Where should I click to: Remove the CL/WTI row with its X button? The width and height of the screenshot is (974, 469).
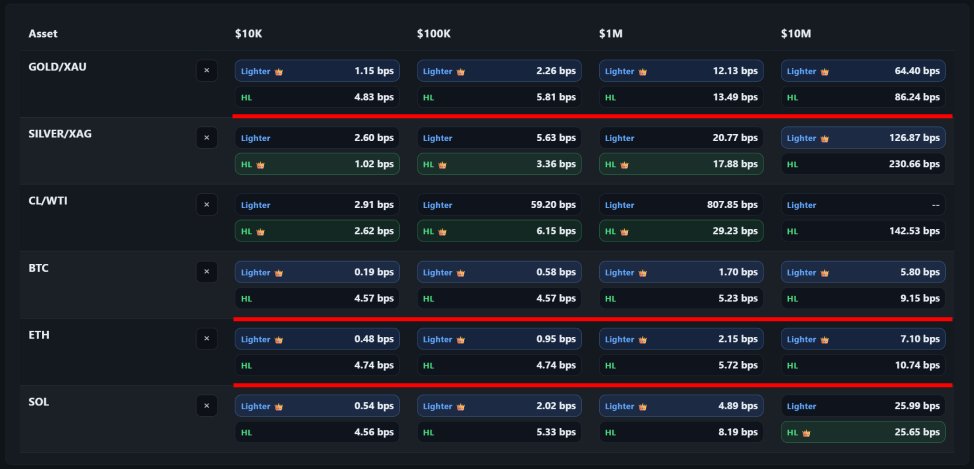(207, 205)
